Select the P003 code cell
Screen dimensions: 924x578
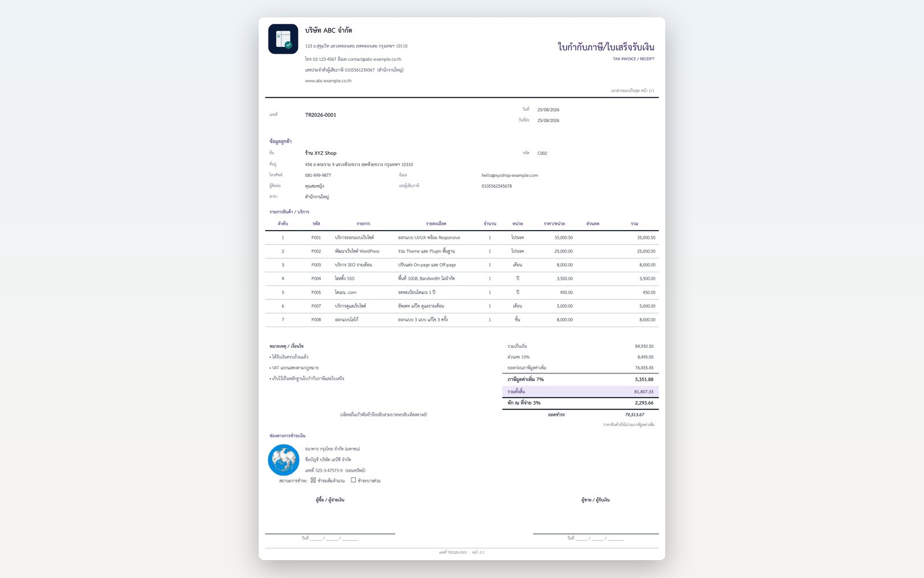pyautogui.click(x=316, y=265)
